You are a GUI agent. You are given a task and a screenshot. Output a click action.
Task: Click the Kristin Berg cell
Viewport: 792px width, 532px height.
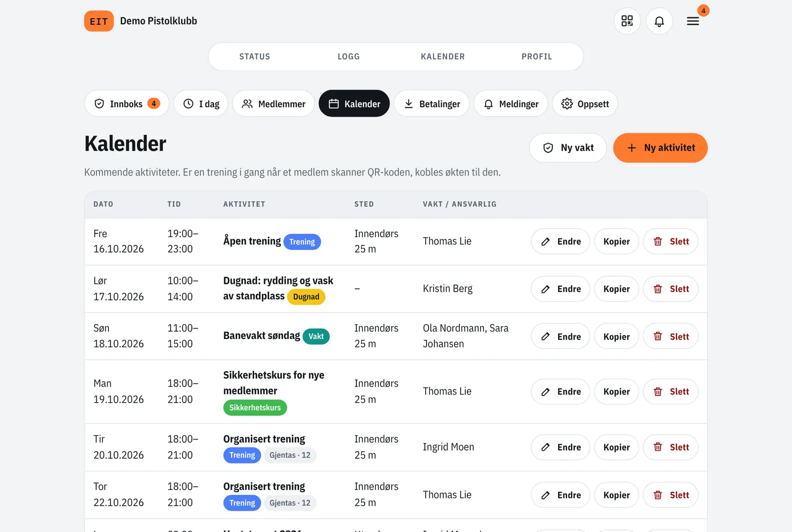pos(448,289)
